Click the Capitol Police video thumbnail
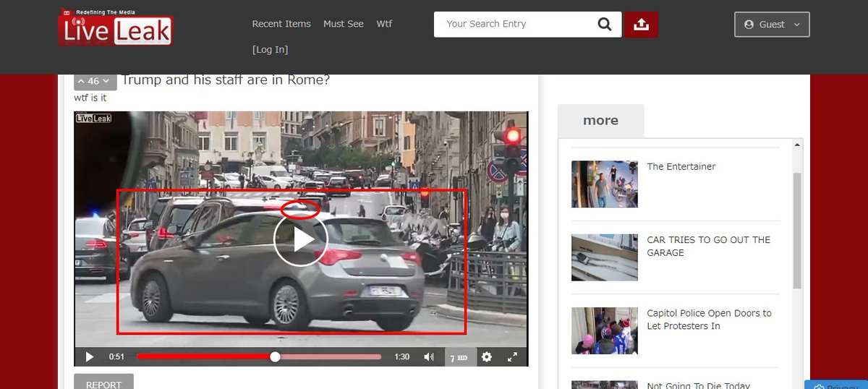Image resolution: width=868 pixels, height=389 pixels. (x=605, y=330)
